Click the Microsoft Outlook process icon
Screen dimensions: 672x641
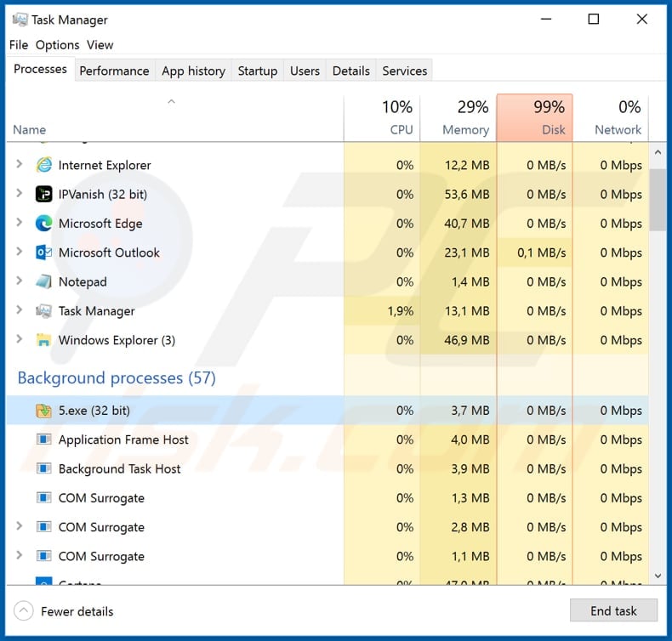43,252
